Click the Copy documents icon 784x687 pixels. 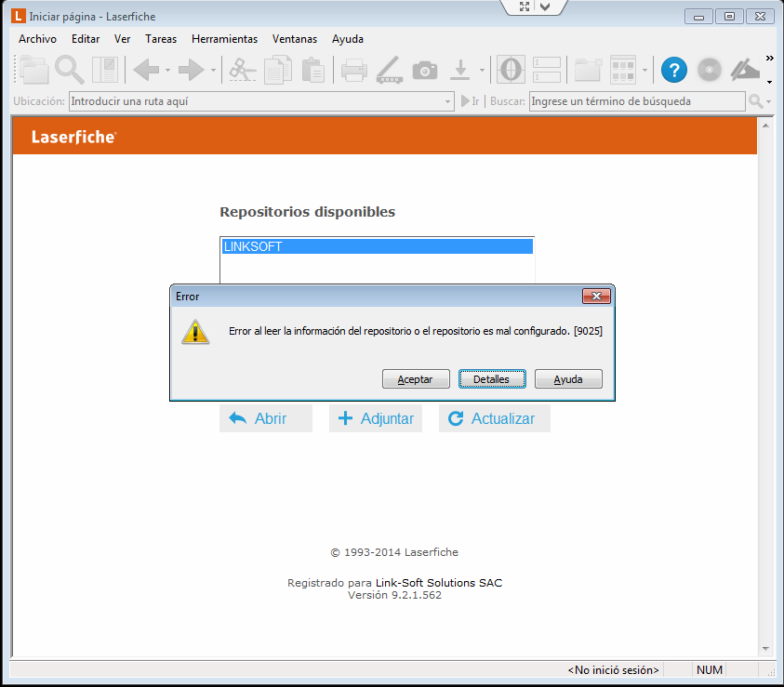click(278, 70)
